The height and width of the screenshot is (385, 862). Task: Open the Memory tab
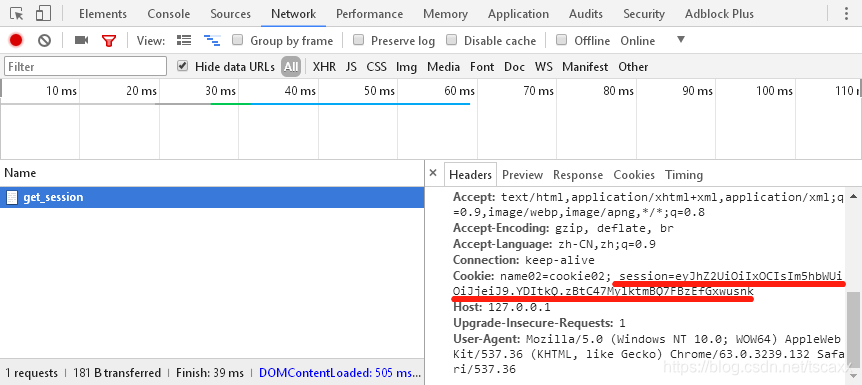[445, 14]
